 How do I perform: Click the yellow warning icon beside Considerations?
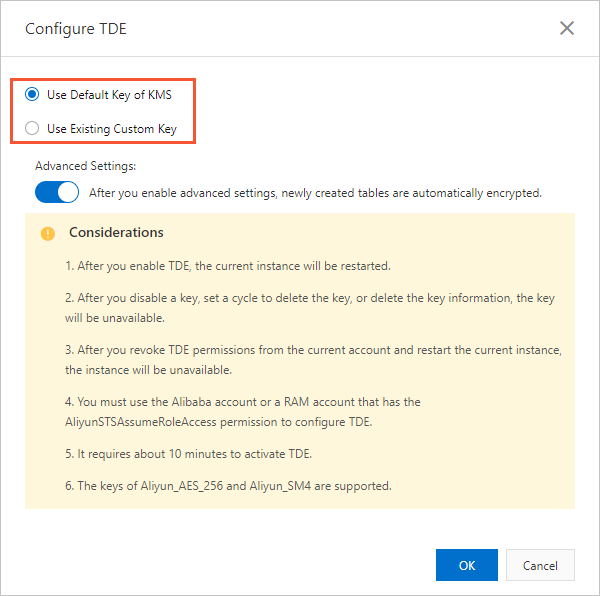pos(48,233)
